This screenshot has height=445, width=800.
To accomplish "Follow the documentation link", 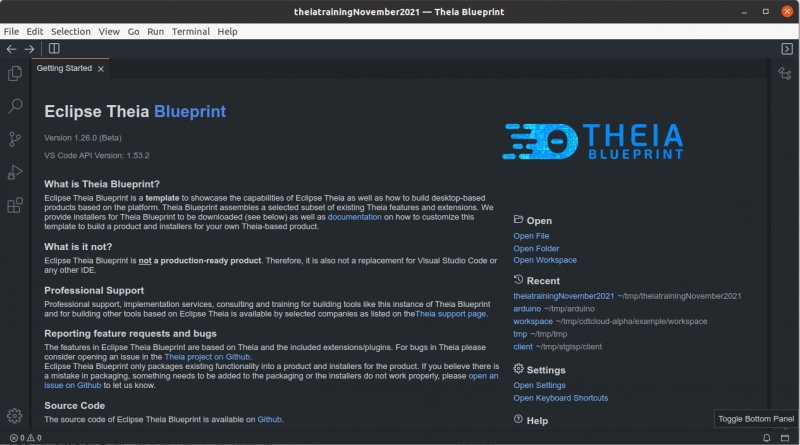I will click(355, 217).
